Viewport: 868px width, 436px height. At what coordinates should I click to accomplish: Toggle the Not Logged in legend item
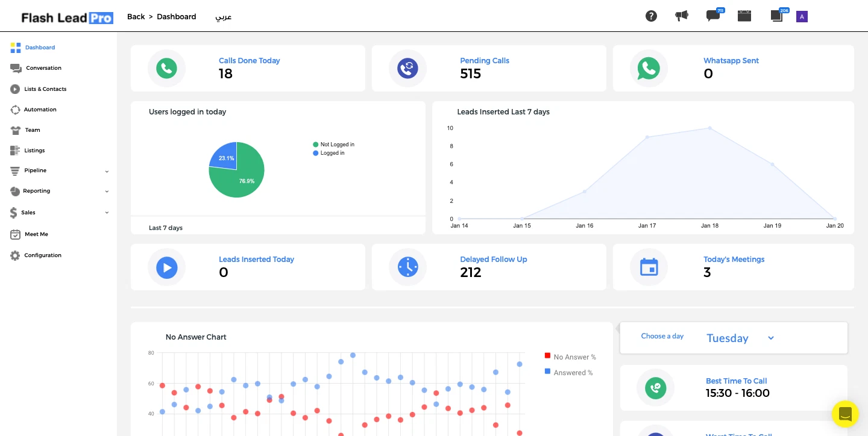coord(336,145)
